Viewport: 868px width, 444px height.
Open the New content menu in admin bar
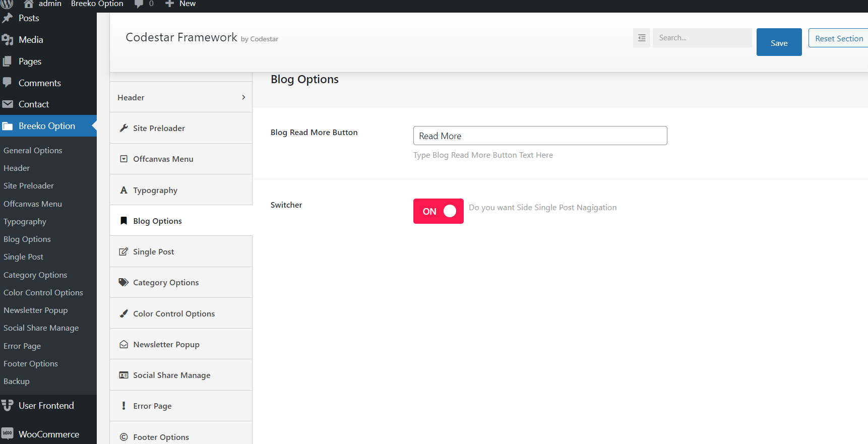(x=181, y=4)
